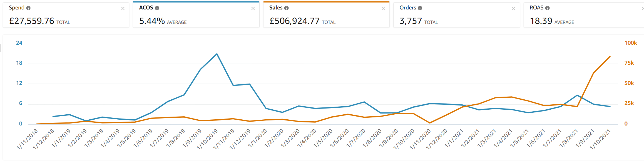Toggle the Sales card chart line

click(x=326, y=15)
